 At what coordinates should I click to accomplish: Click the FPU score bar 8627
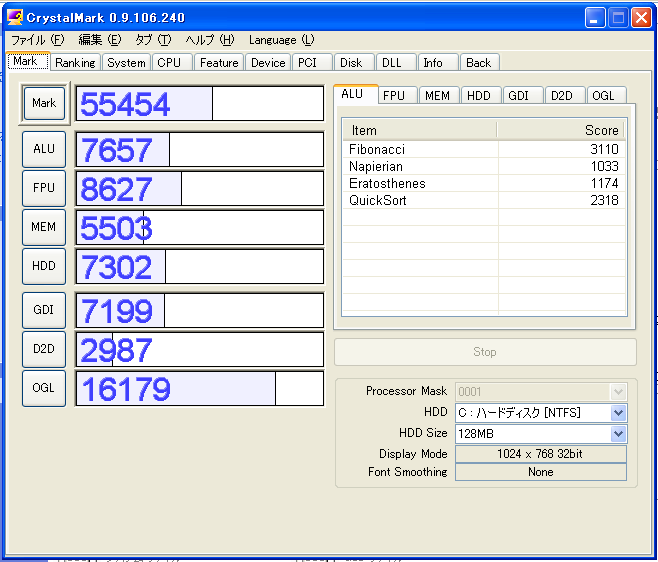coord(200,188)
